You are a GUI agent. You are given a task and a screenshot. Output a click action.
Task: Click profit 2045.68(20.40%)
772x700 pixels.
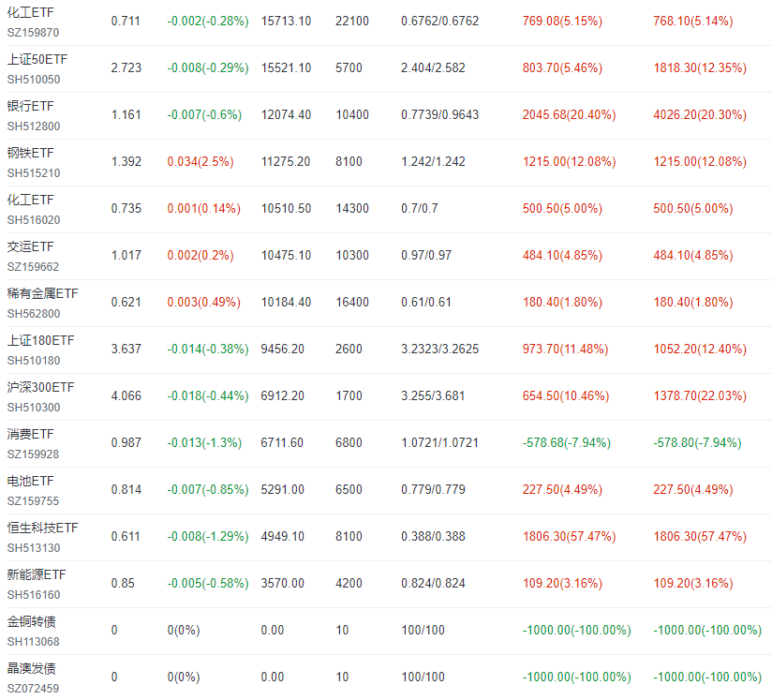569,114
